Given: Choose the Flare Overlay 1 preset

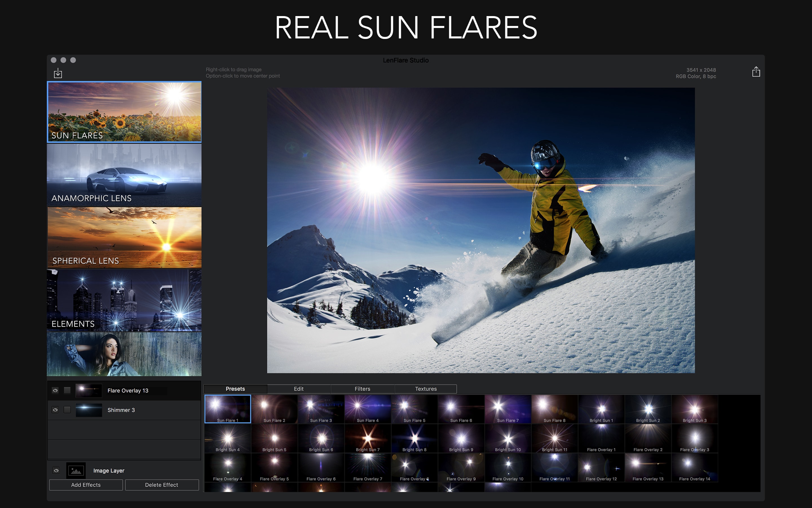Looking at the screenshot, I should click(x=601, y=439).
